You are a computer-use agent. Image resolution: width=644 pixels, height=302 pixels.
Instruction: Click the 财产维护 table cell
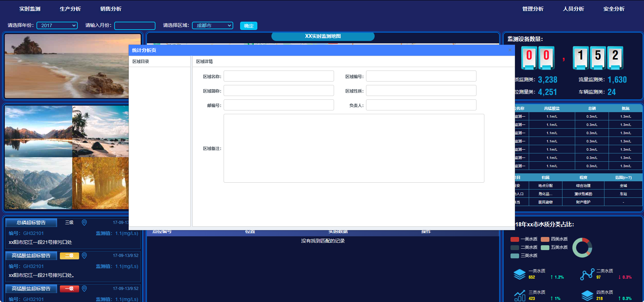583,202
